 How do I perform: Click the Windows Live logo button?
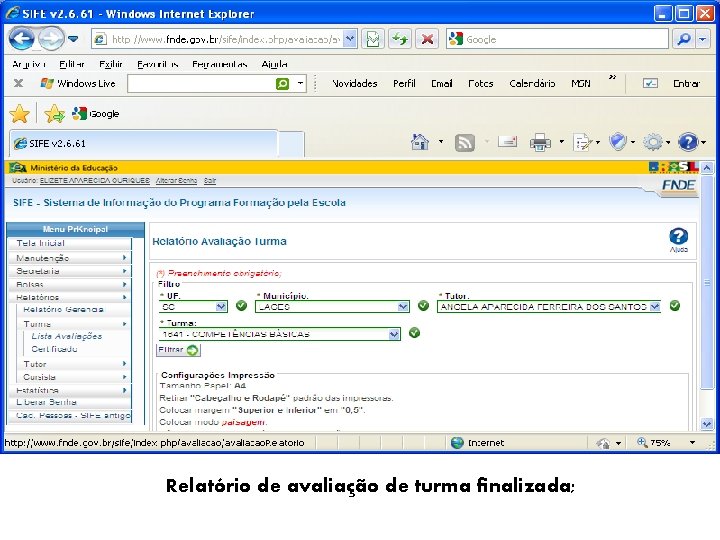78,84
